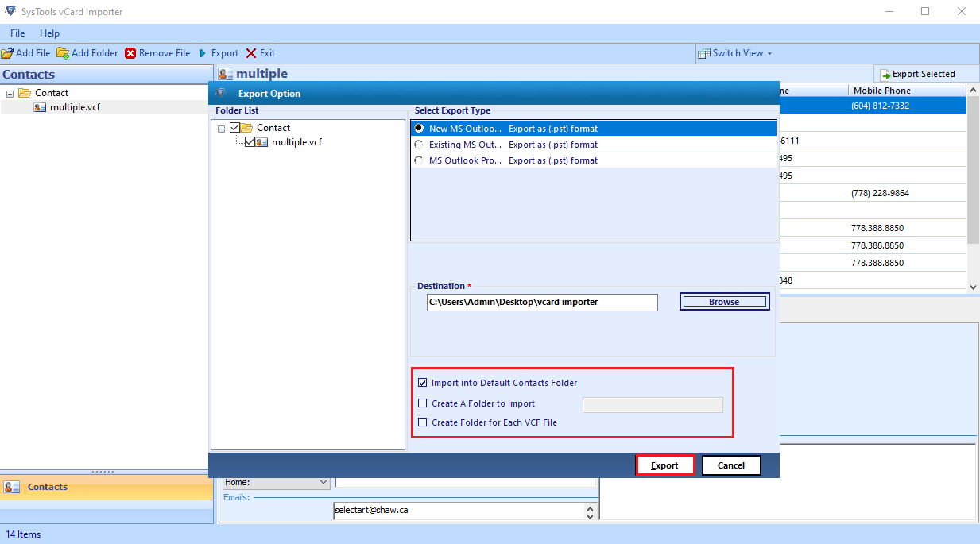Click Export as (.pst) format text for MS Outlook Profile
The width and height of the screenshot is (980, 544).
(553, 160)
